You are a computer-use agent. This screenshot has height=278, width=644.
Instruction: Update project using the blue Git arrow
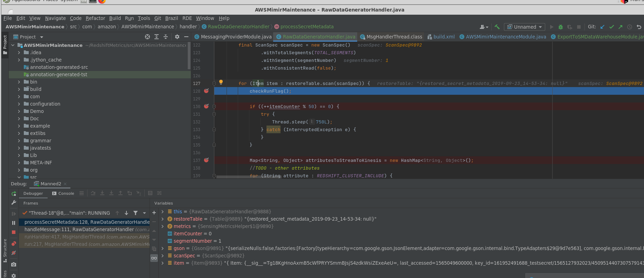coord(602,27)
